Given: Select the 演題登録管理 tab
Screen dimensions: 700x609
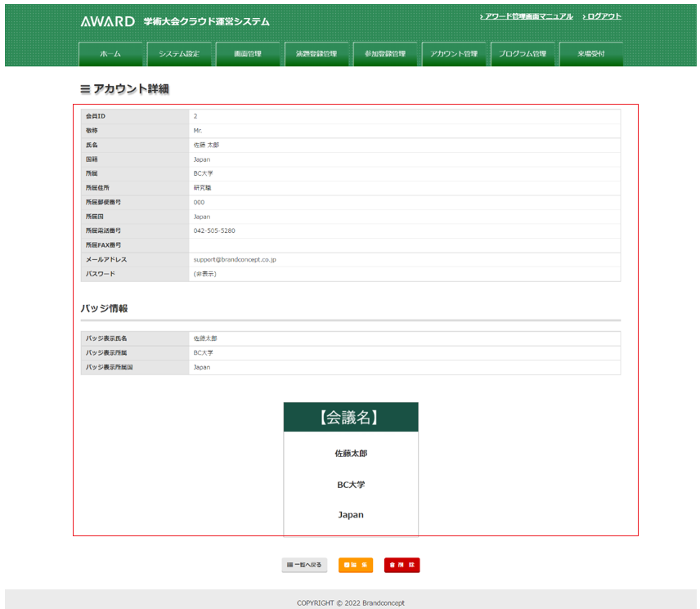Looking at the screenshot, I should click(x=316, y=54).
